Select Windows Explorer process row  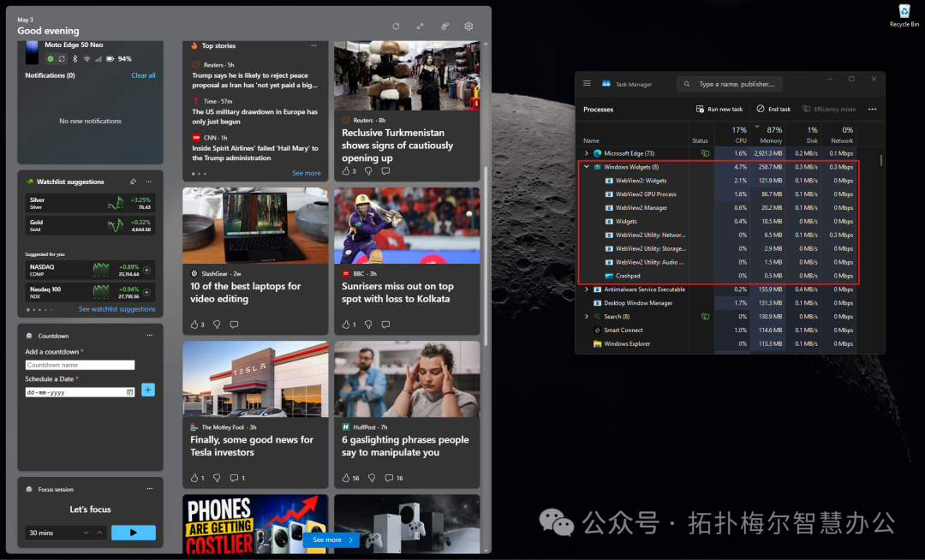pyautogui.click(x=718, y=343)
